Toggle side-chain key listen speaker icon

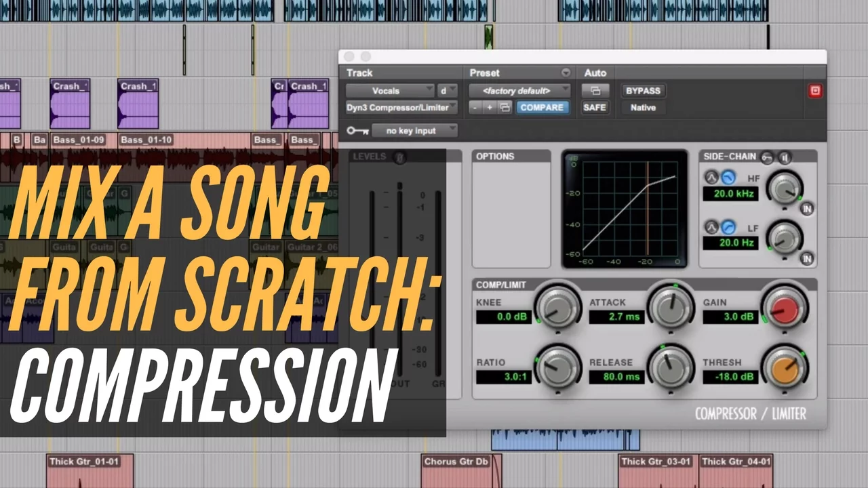tap(785, 157)
